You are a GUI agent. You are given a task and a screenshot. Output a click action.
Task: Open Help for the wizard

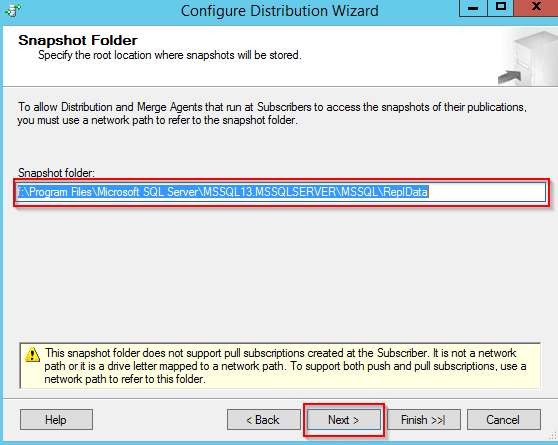point(56,420)
